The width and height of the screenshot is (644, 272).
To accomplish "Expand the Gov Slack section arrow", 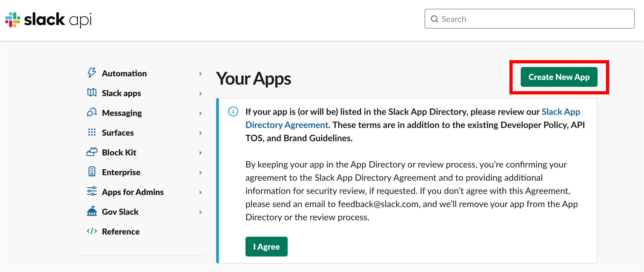I will (200, 212).
